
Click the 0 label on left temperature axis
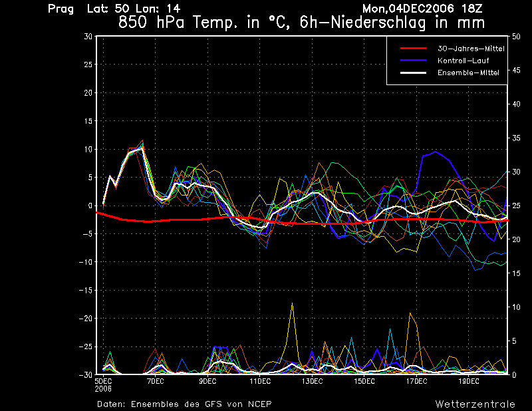coord(89,206)
